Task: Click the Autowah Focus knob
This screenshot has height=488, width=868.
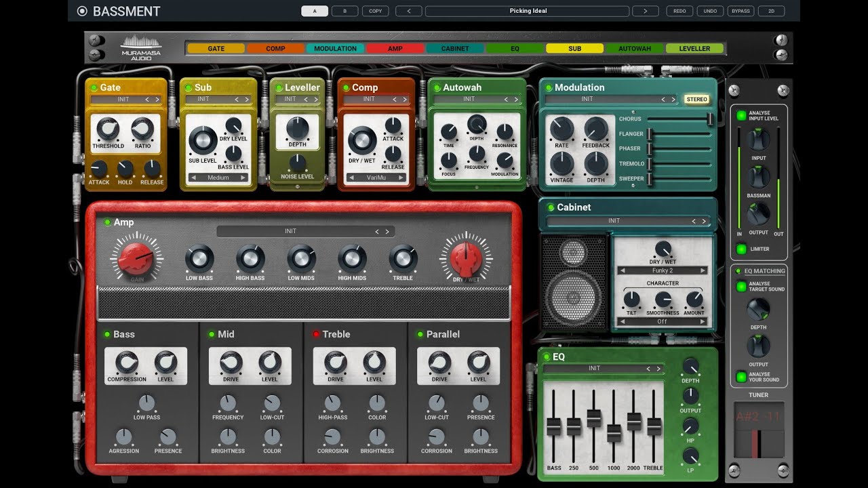Action: click(x=449, y=161)
